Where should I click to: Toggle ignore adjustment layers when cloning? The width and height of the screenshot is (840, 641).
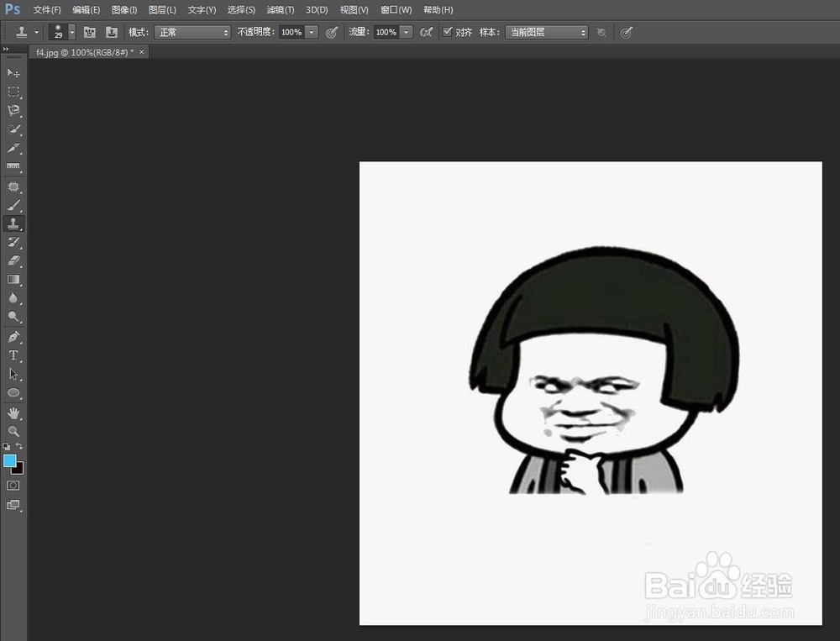[x=601, y=33]
